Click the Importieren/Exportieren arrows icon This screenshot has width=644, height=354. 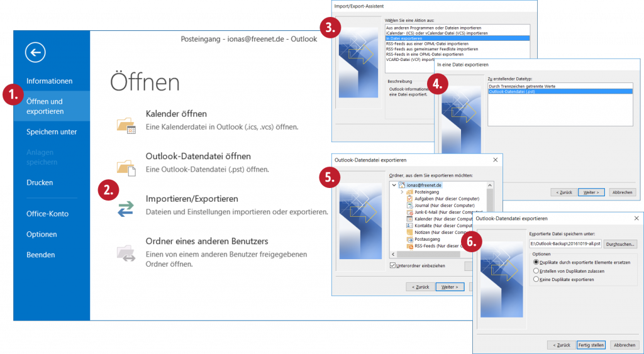click(126, 209)
